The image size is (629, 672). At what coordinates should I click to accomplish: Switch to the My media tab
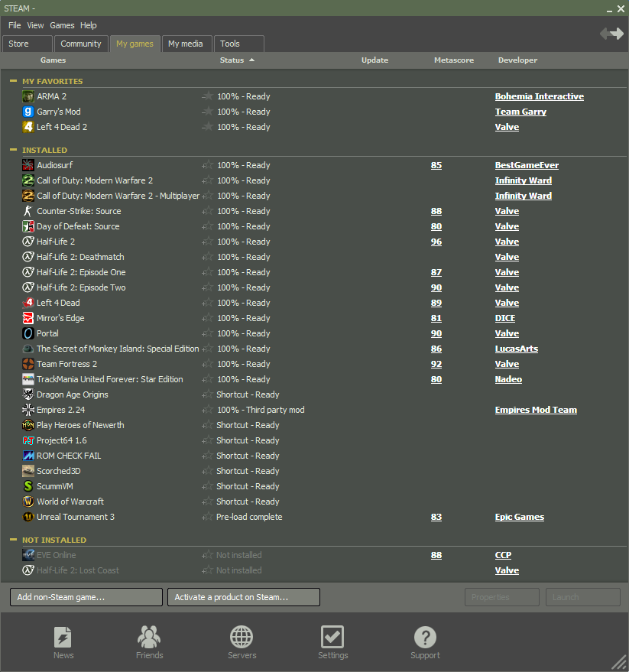tap(186, 44)
